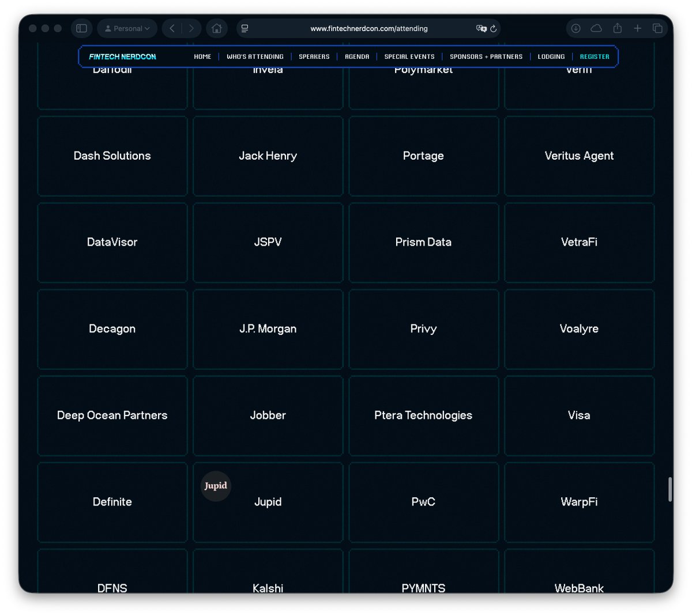Click the round Jupid logo badge
The width and height of the screenshot is (692, 616).
pos(216,486)
